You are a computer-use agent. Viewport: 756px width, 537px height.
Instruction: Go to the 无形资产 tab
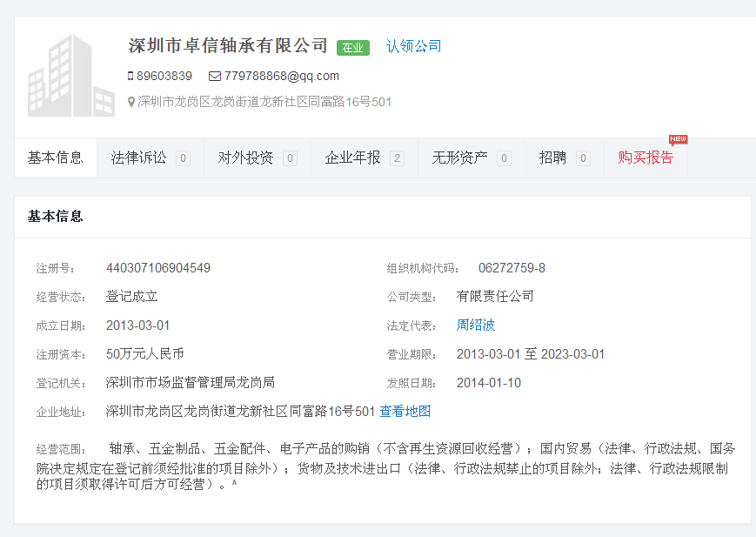pyautogui.click(x=459, y=158)
